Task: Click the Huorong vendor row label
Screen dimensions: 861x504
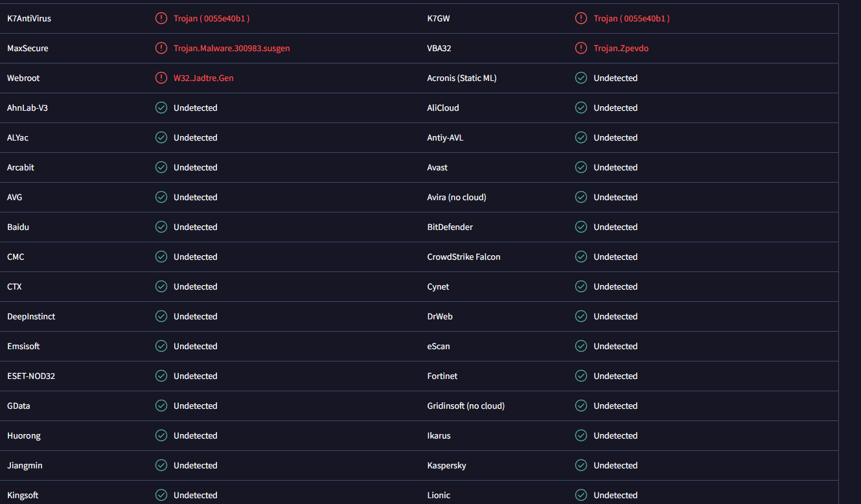Action: 24,435
